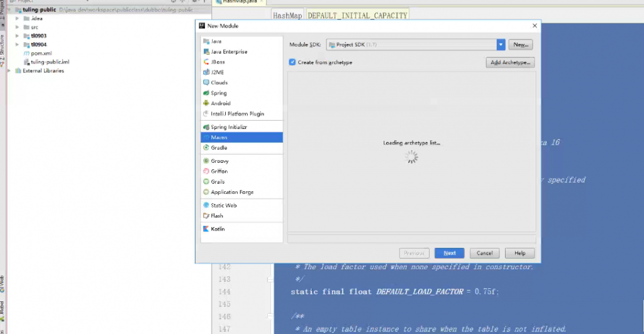
Task: Select Android in the New Module list
Action: (x=241, y=104)
